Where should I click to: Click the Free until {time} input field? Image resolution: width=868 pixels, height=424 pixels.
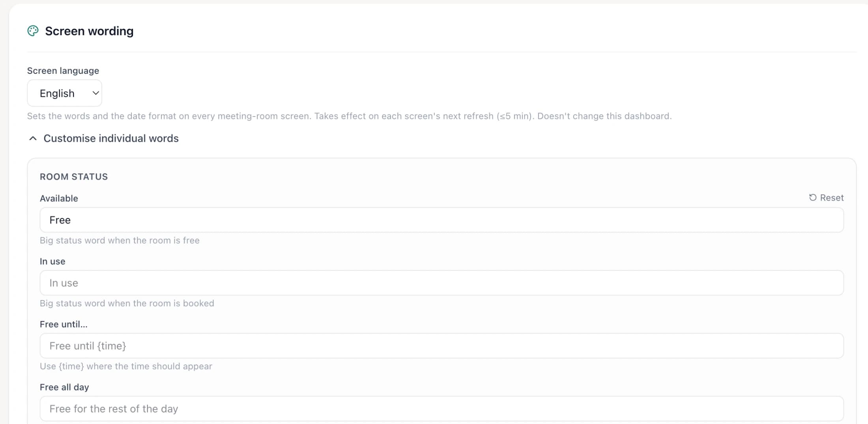441,346
